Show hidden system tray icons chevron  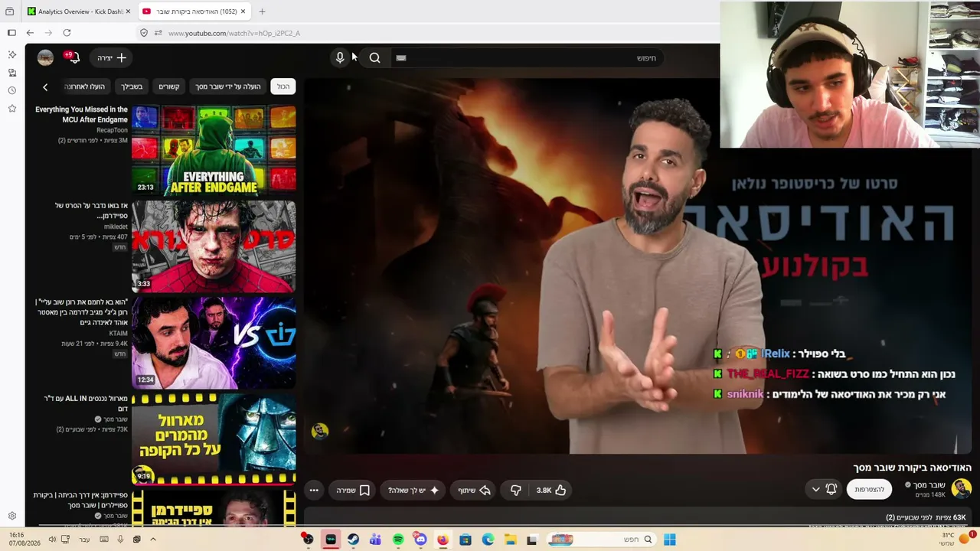click(153, 540)
